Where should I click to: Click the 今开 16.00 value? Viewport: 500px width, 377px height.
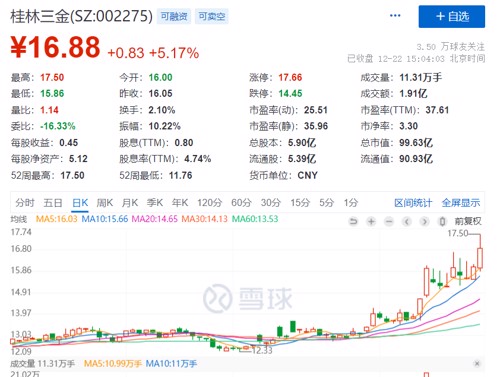[x=160, y=78]
